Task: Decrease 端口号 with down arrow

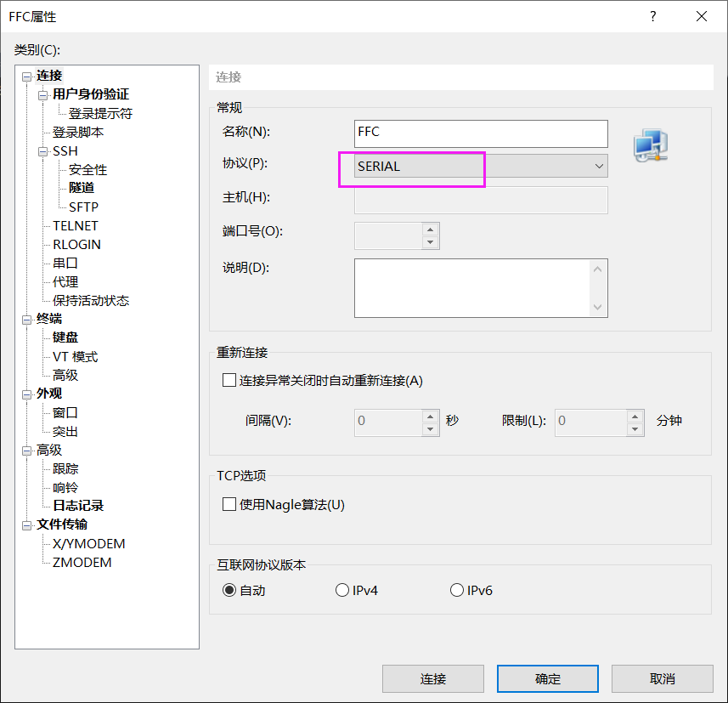Action: (x=431, y=242)
